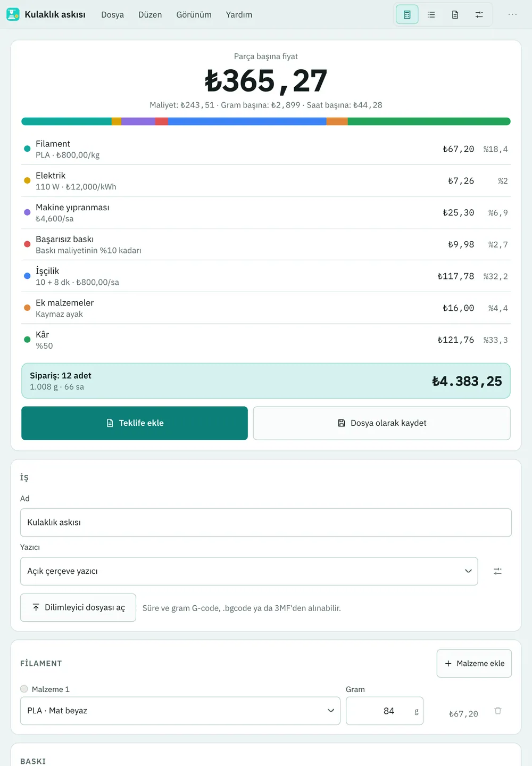Viewport: 532px width, 766px height.
Task: Click the purple dot beside Makine yıpranması
Action: pos(27,212)
